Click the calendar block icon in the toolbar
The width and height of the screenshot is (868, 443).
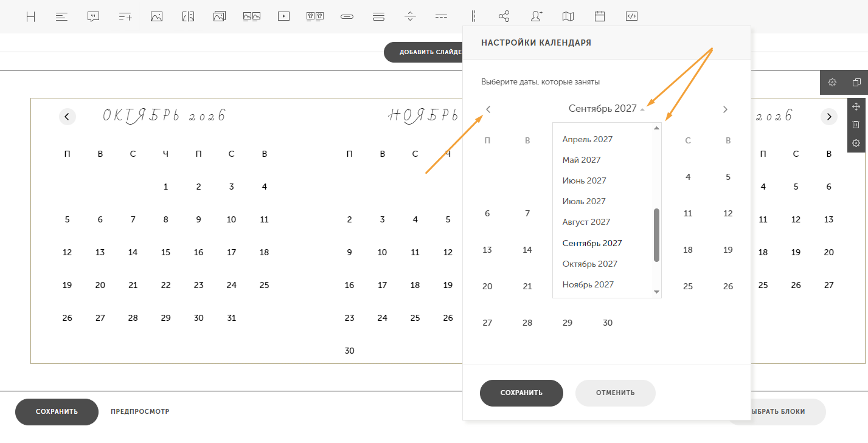coord(600,16)
